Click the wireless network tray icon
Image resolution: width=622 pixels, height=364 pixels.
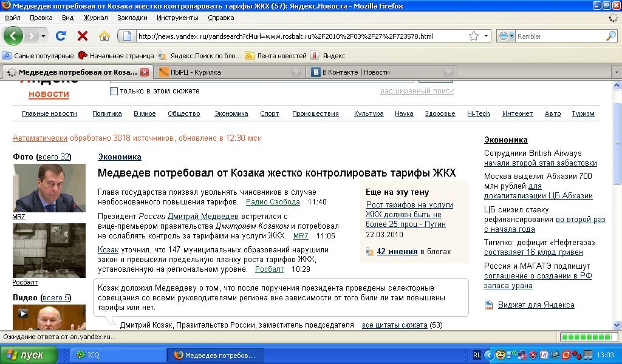point(511,354)
